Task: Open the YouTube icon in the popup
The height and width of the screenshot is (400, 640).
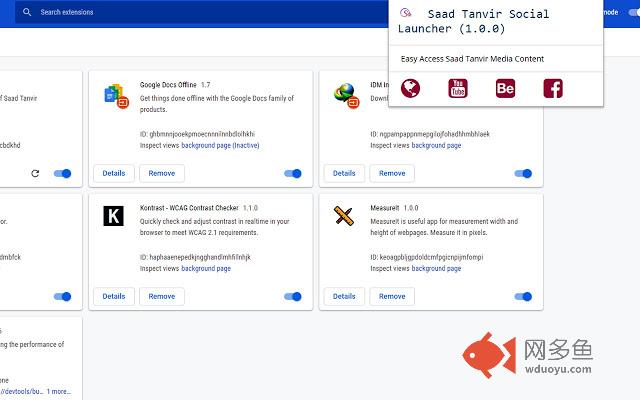Action: pos(458,88)
